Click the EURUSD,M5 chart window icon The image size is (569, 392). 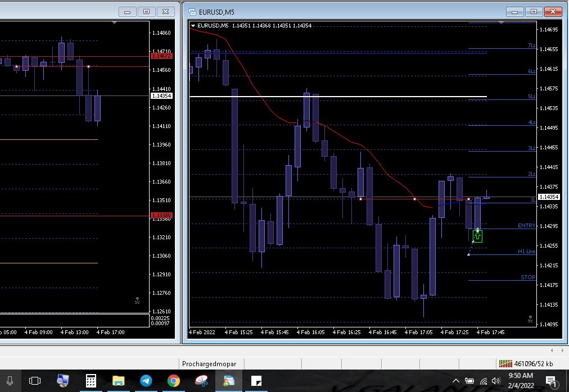193,12
